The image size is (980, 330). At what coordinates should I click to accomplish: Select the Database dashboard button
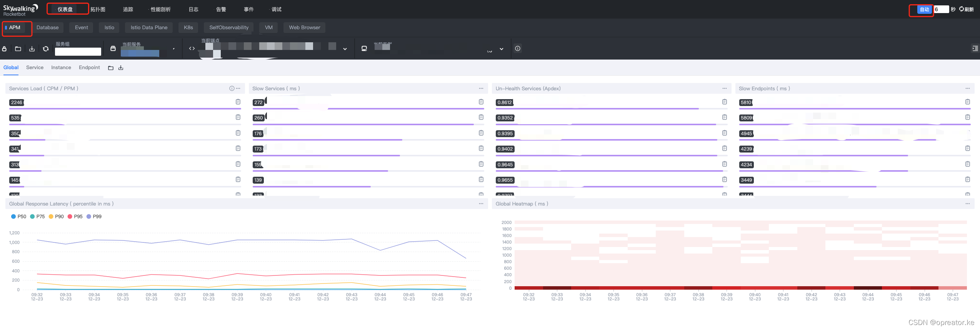pos(48,28)
